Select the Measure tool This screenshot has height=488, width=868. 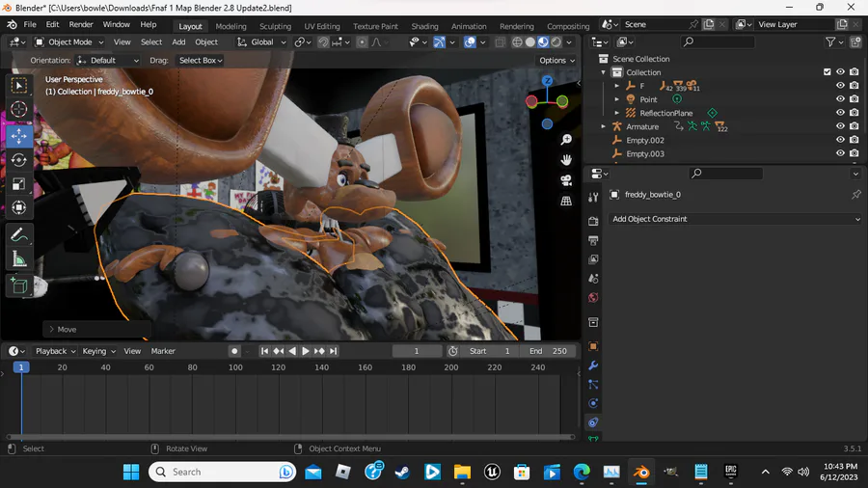[19, 258]
